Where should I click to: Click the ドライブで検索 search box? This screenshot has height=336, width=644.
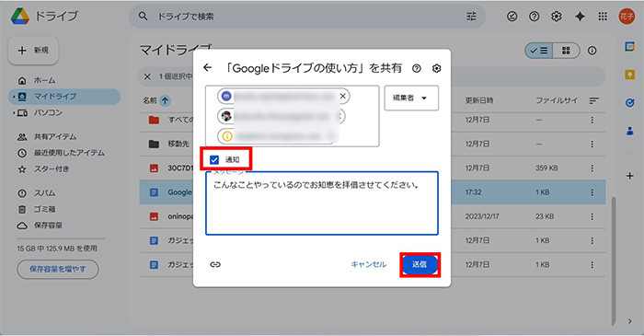point(308,17)
